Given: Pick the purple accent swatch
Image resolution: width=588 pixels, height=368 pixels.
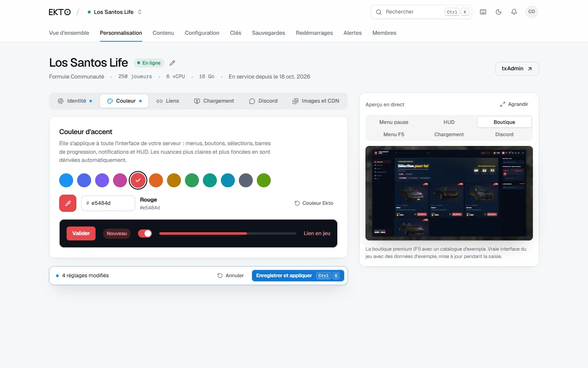Looking at the screenshot, I should click(x=102, y=180).
